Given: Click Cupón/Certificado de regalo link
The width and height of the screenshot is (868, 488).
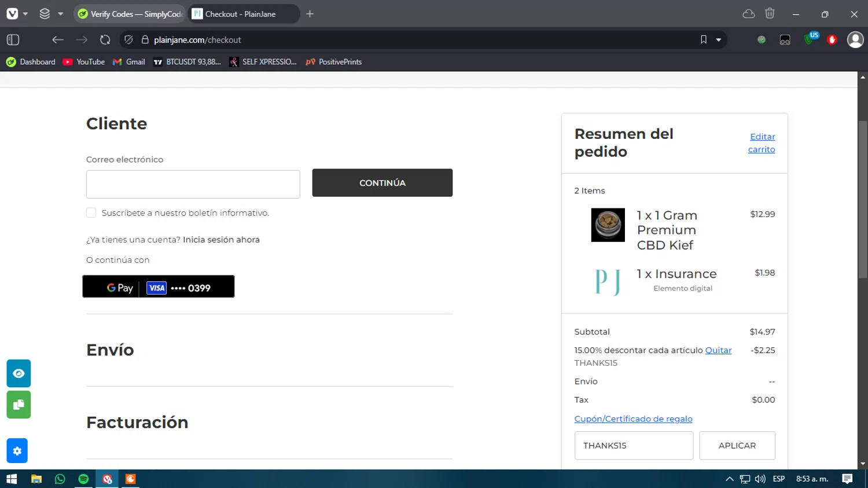Looking at the screenshot, I should (x=633, y=419).
